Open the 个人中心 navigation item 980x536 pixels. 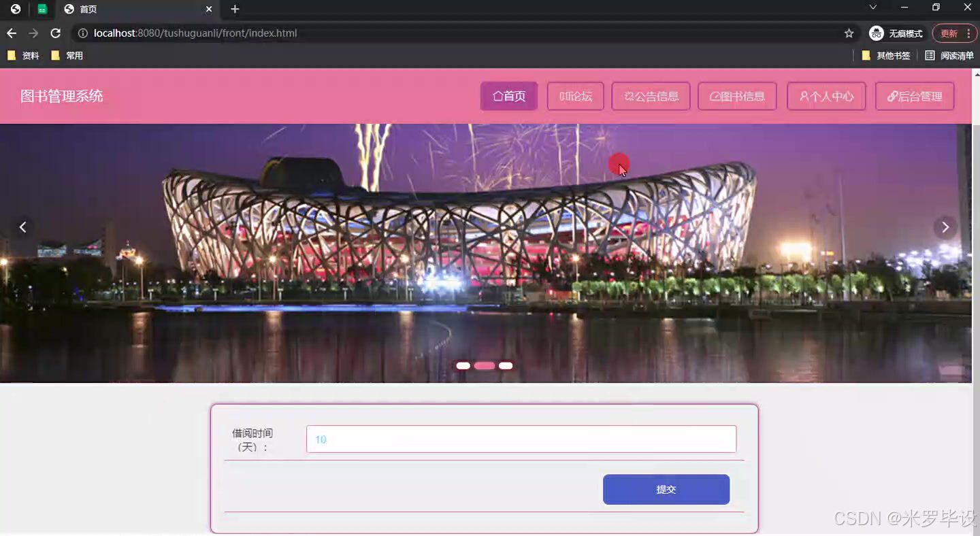pyautogui.click(x=826, y=97)
